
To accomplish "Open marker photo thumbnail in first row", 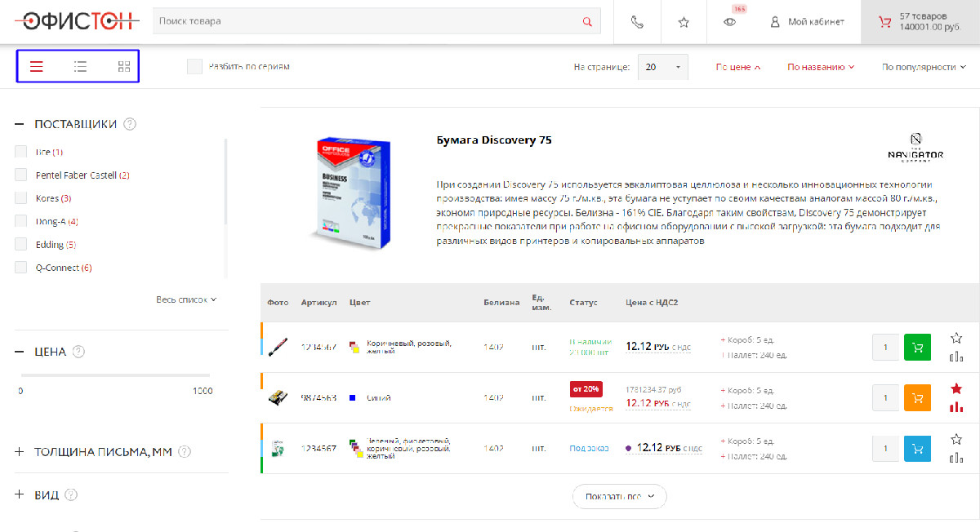I will click(x=278, y=347).
